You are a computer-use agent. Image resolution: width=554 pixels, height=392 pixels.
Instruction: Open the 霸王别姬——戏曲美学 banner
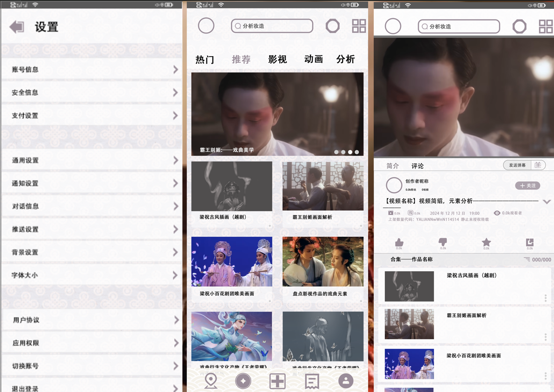tap(277, 114)
